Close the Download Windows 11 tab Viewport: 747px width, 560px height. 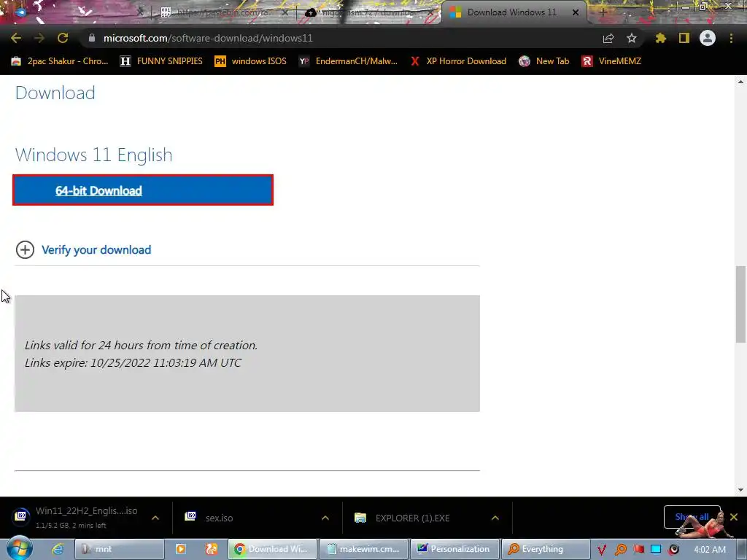coord(576,12)
